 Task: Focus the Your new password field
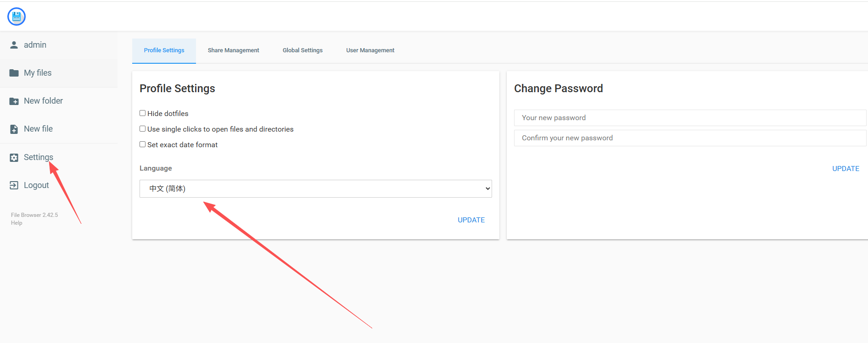[690, 118]
